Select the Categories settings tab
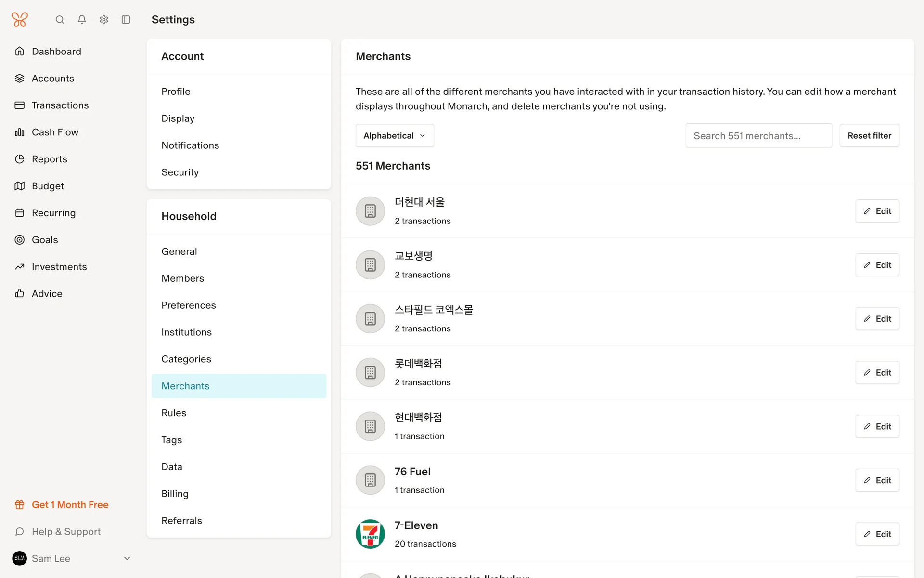Image resolution: width=924 pixels, height=578 pixels. click(186, 359)
